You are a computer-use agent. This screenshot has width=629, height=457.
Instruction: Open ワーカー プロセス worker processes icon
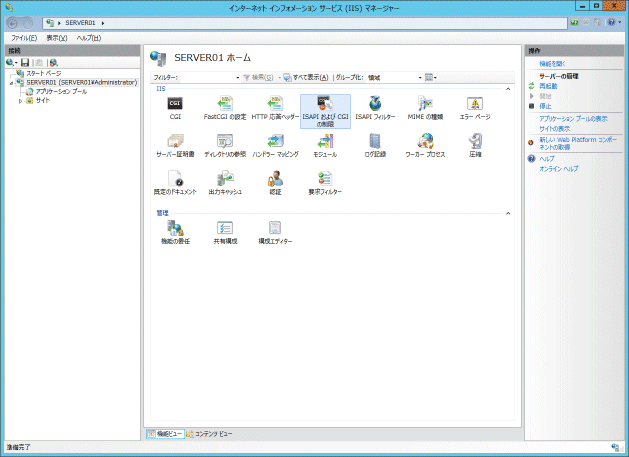425,141
